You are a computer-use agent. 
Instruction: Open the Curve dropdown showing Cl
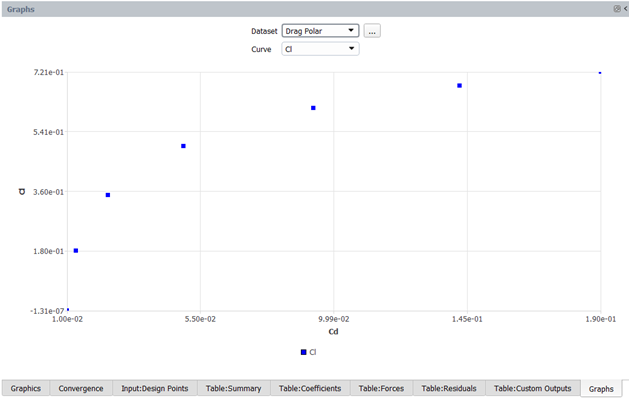[x=320, y=49]
